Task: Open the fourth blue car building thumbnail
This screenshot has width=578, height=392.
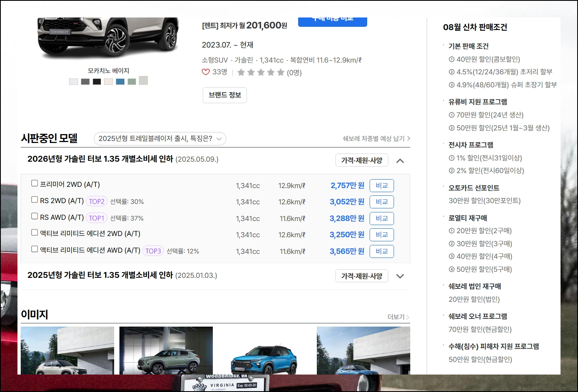Action: [364, 351]
